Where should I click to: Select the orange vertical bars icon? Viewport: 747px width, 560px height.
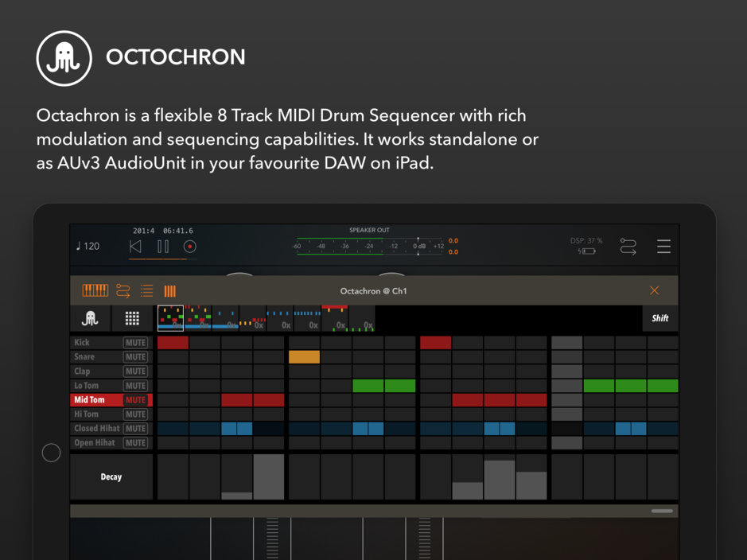point(169,291)
